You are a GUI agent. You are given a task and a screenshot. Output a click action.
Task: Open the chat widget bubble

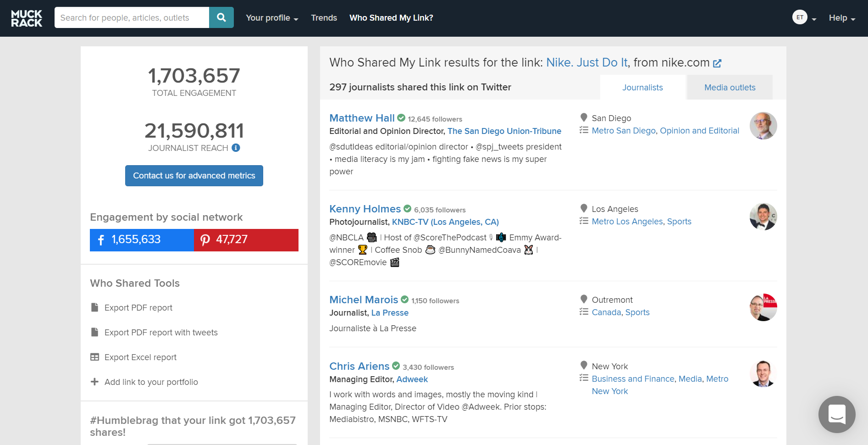(836, 414)
